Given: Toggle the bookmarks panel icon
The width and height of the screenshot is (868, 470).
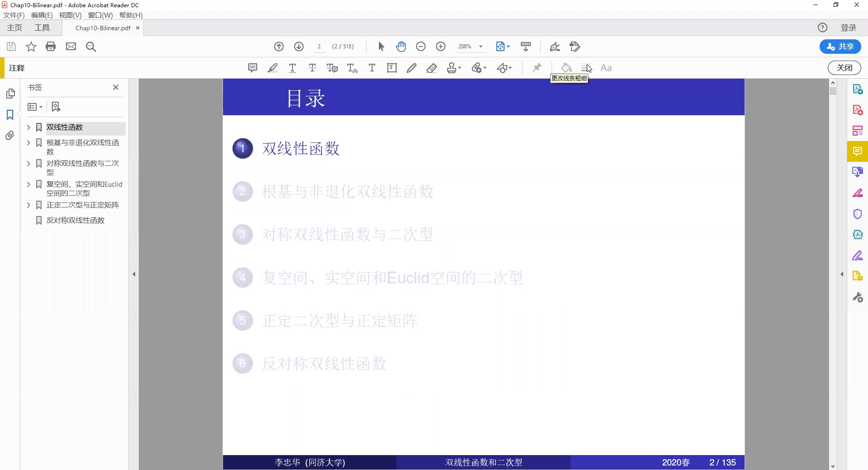Looking at the screenshot, I should click(10, 115).
